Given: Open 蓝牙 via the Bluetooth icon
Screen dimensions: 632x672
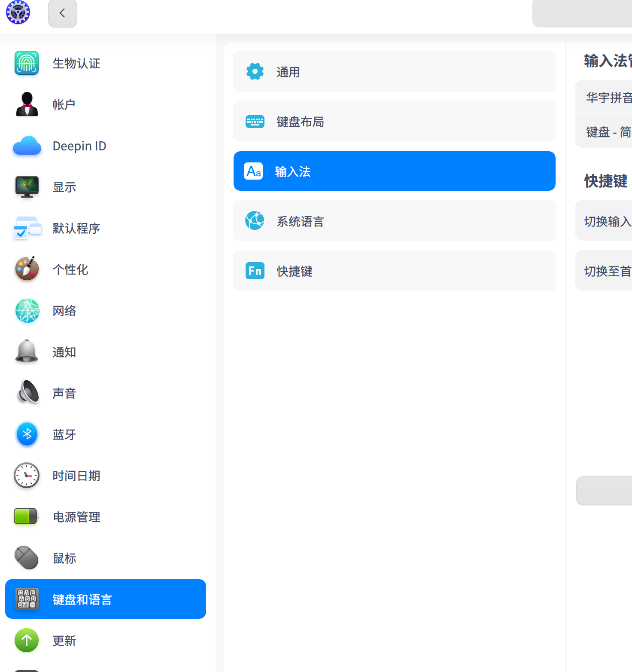Looking at the screenshot, I should pos(27,434).
